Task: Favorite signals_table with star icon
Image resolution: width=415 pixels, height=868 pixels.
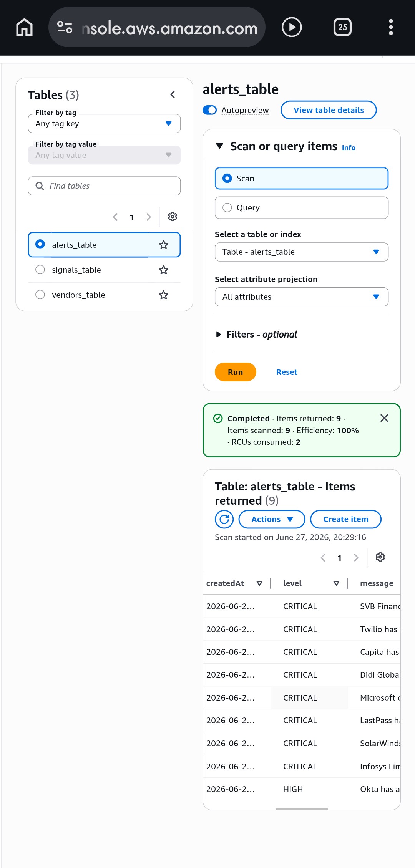Action: pos(164,270)
